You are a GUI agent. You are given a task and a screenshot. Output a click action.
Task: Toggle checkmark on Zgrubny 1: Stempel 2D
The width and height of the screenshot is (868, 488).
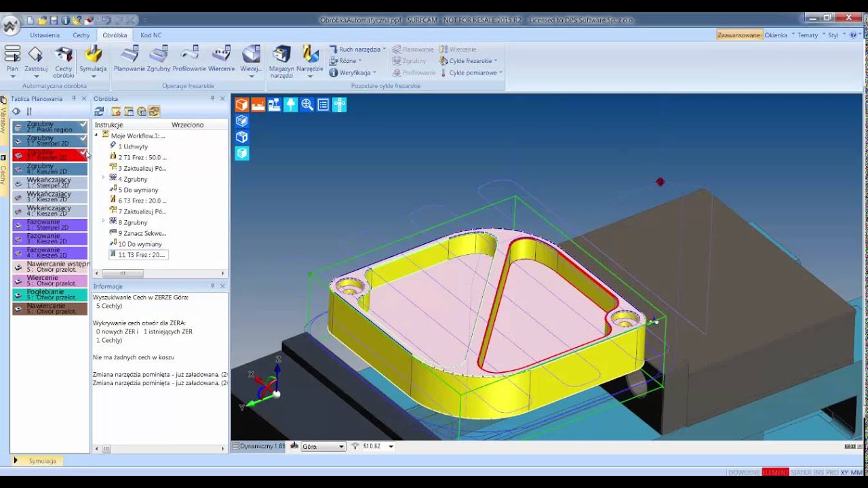click(x=83, y=138)
